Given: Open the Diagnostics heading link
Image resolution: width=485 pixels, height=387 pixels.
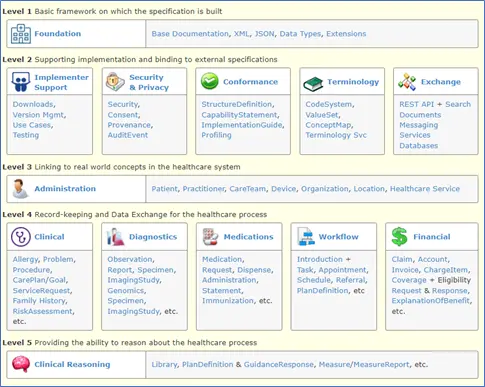Looking at the screenshot, I should (x=153, y=237).
